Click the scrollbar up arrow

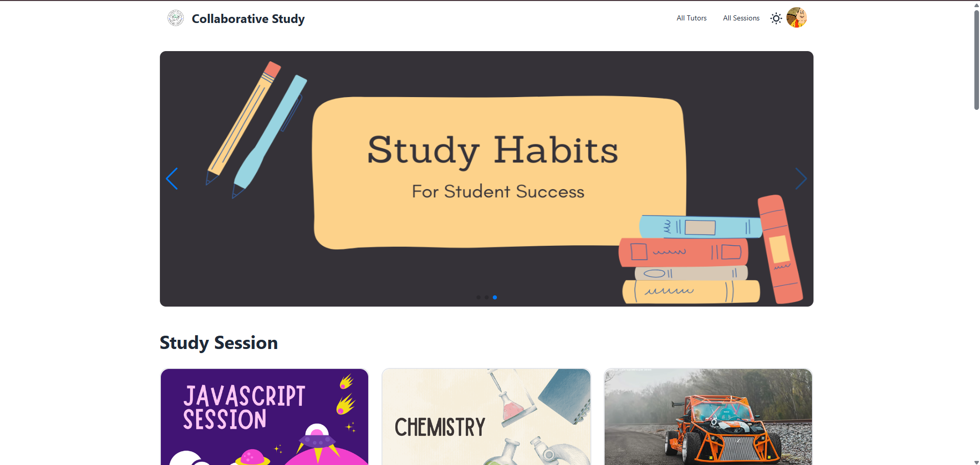[976, 5]
